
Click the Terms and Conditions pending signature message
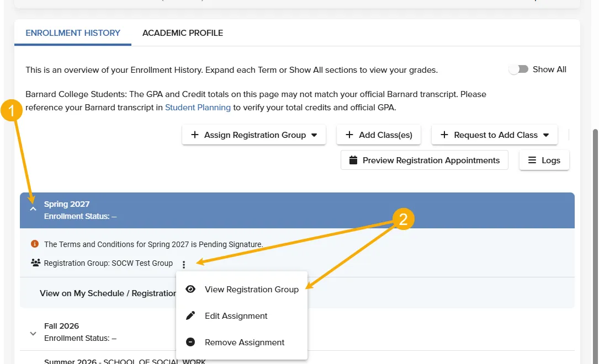(x=153, y=244)
